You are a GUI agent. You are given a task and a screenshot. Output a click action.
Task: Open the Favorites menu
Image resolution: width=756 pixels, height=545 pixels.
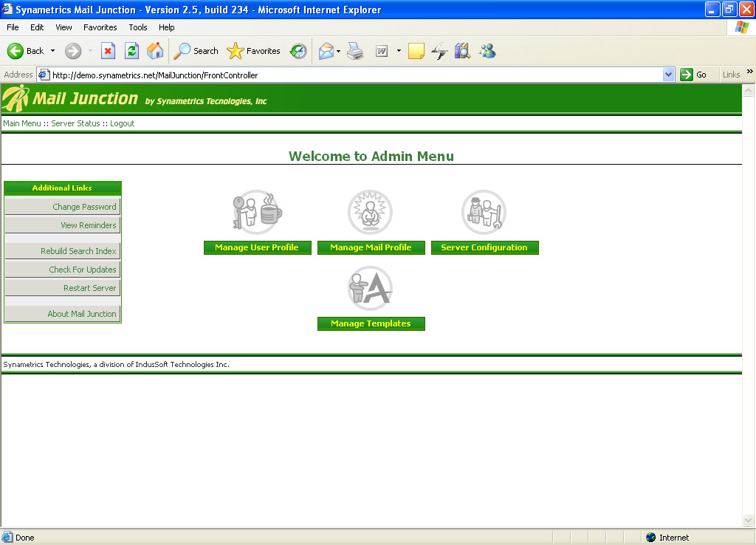(x=100, y=27)
